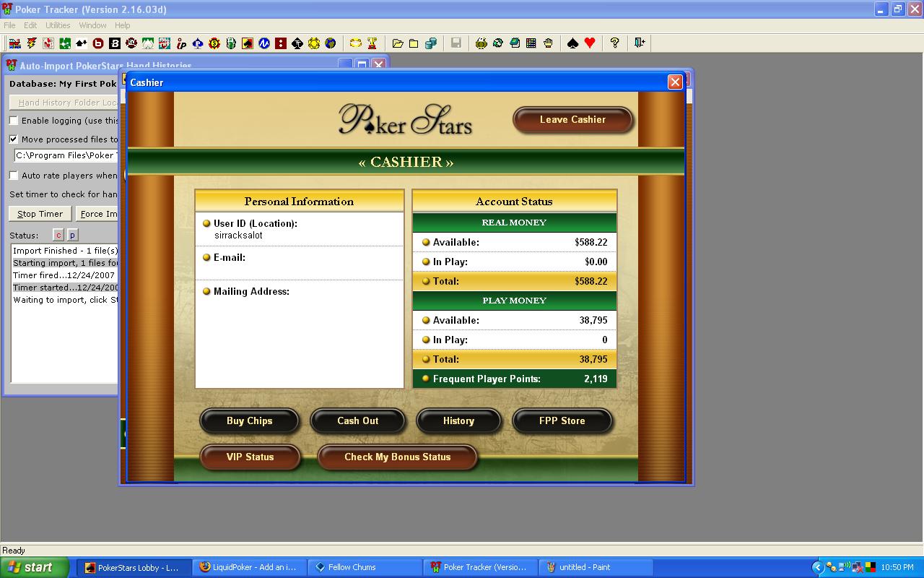This screenshot has width=924, height=578.
Task: Open the Utilities menu
Action: click(x=58, y=25)
